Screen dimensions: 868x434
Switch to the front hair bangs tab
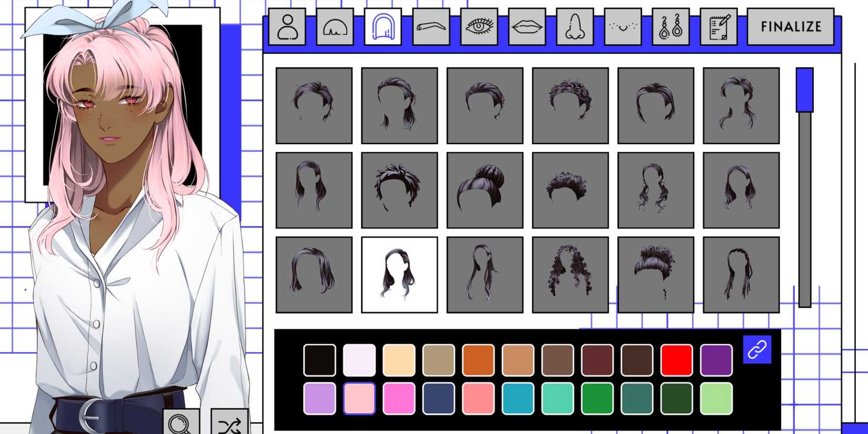(x=335, y=27)
